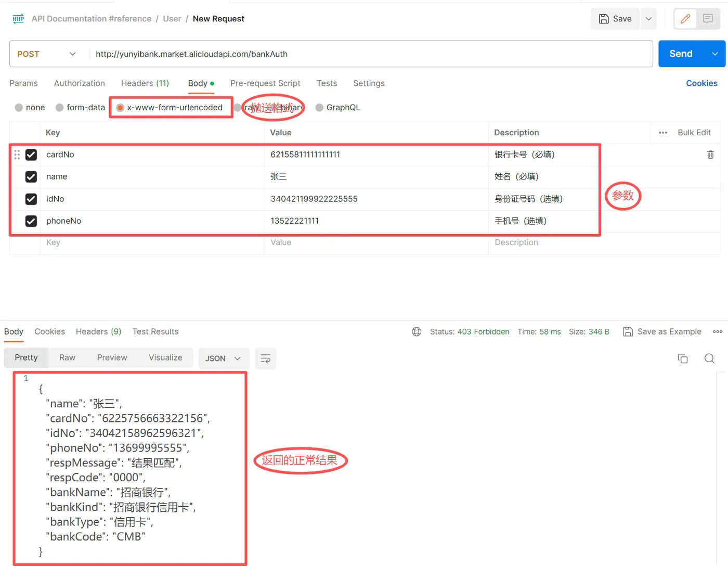Click the Save button

coord(615,19)
